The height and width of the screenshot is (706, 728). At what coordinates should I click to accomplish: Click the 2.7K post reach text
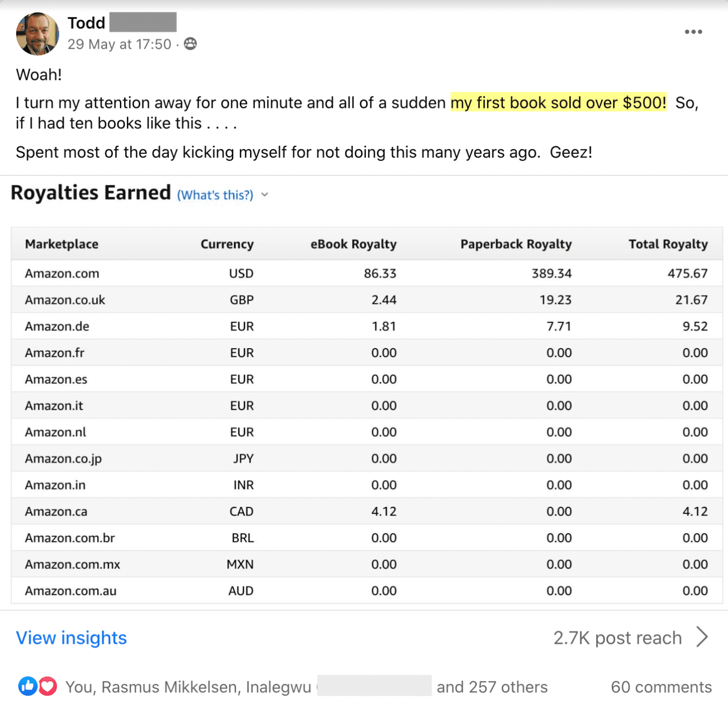tap(617, 637)
